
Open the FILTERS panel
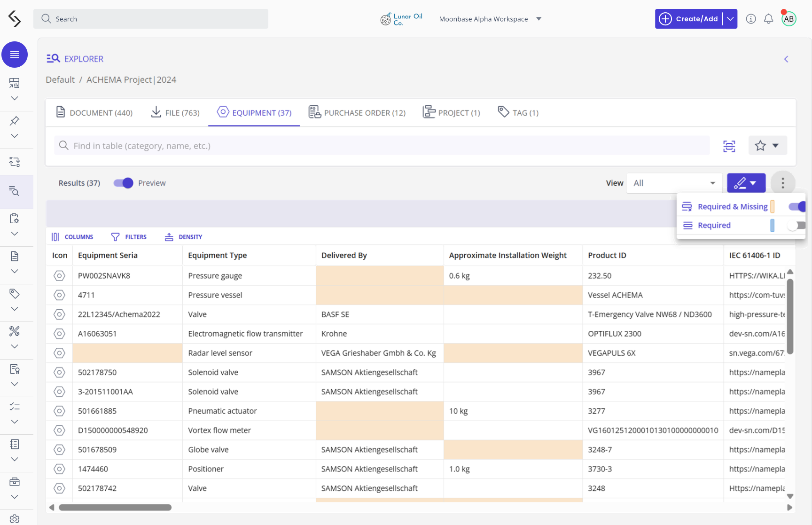point(129,237)
